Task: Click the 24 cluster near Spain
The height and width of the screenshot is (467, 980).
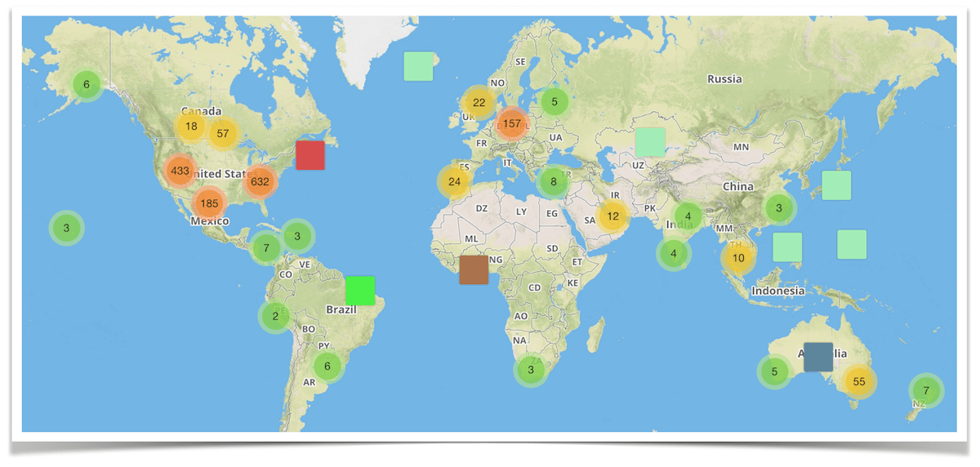Action: pyautogui.click(x=455, y=181)
